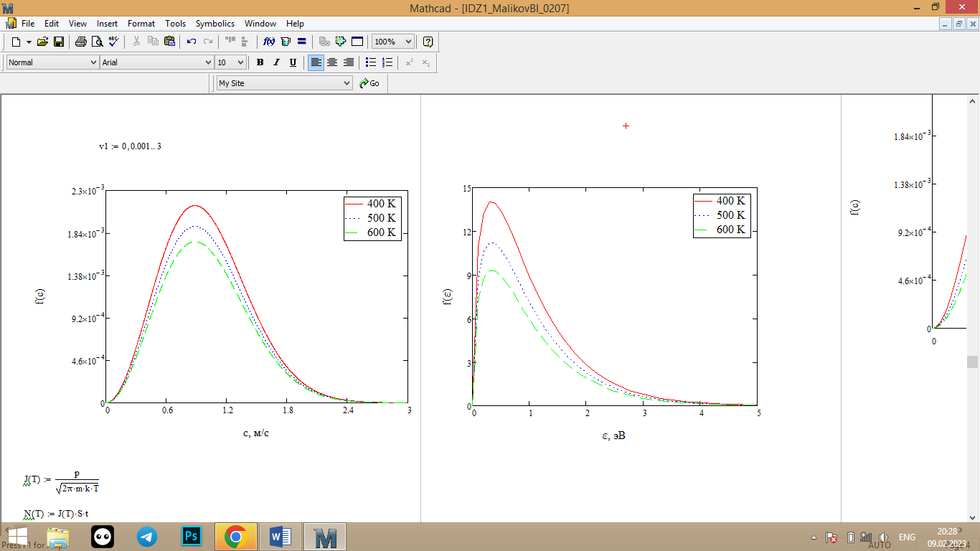Click the vertical scrollbar up arrow
Image resolution: width=980 pixels, height=551 pixels.
pos(973,102)
